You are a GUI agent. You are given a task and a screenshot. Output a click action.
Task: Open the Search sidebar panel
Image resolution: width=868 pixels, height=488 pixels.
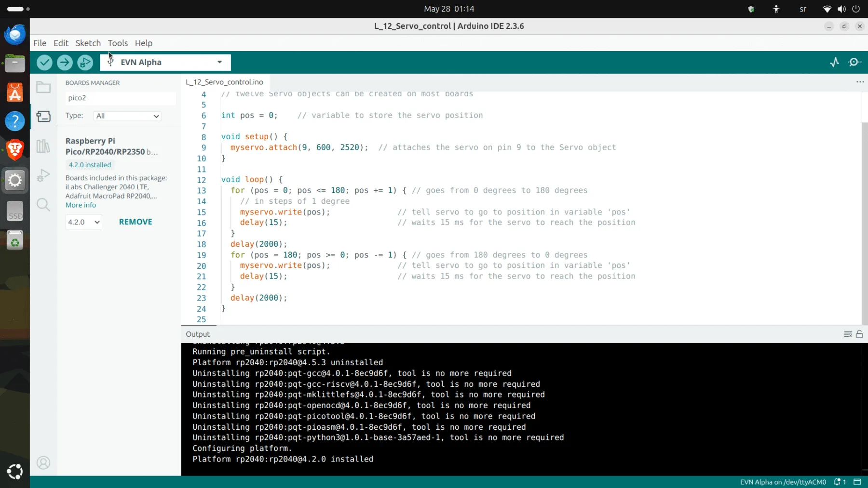[x=43, y=205]
